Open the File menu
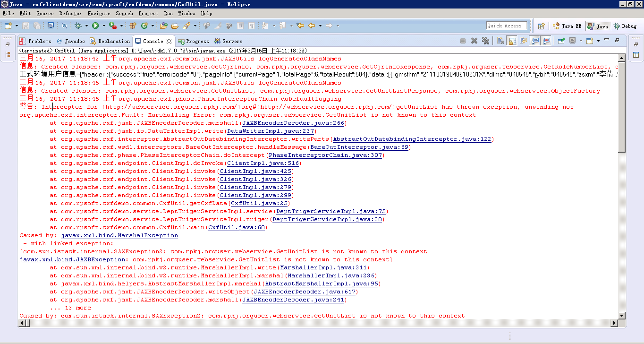The height and width of the screenshot is (344, 644). [x=8, y=14]
